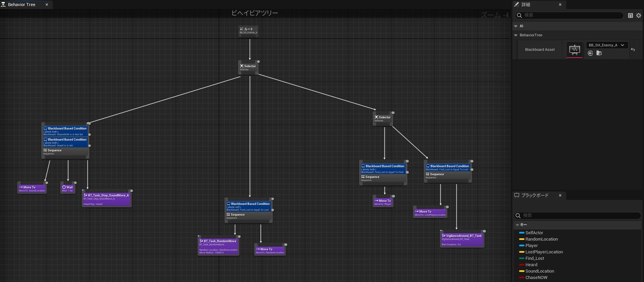644x282 pixels.
Task: Select the Heard Is Set condition decorator
Action: click(x=66, y=142)
